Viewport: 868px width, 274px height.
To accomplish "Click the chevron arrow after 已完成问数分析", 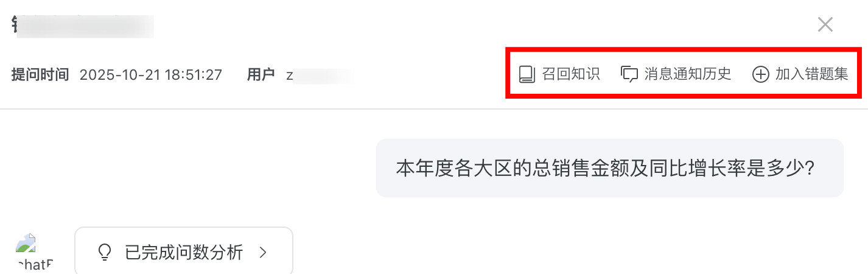I will (x=263, y=252).
